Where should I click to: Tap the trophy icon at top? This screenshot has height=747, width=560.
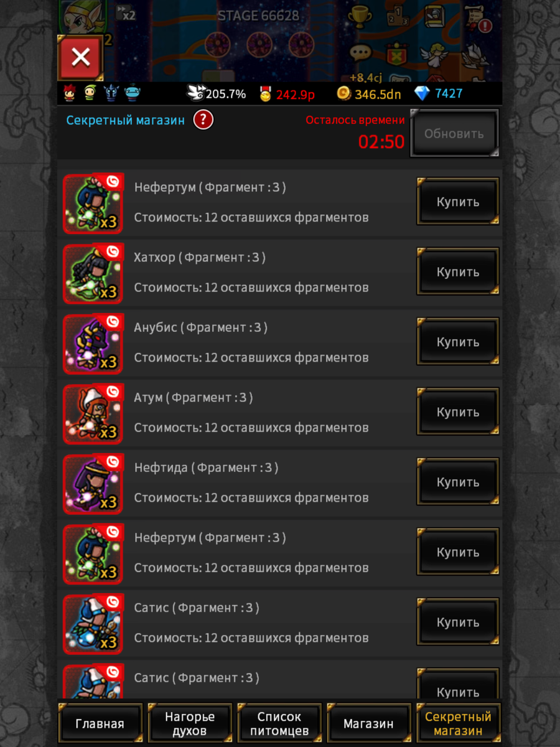[359, 18]
